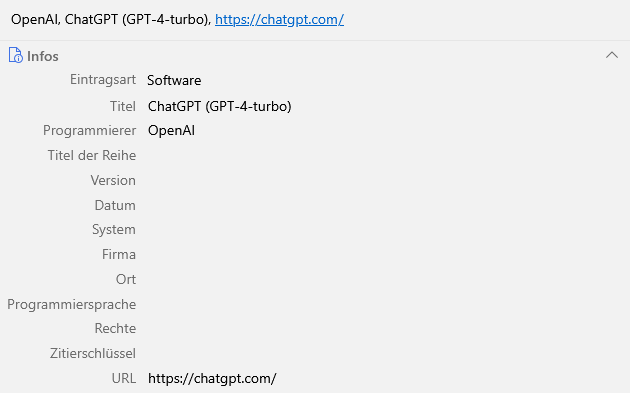Image resolution: width=630 pixels, height=393 pixels.
Task: Edit the Programmierer field OpenAI
Action: tap(384, 131)
